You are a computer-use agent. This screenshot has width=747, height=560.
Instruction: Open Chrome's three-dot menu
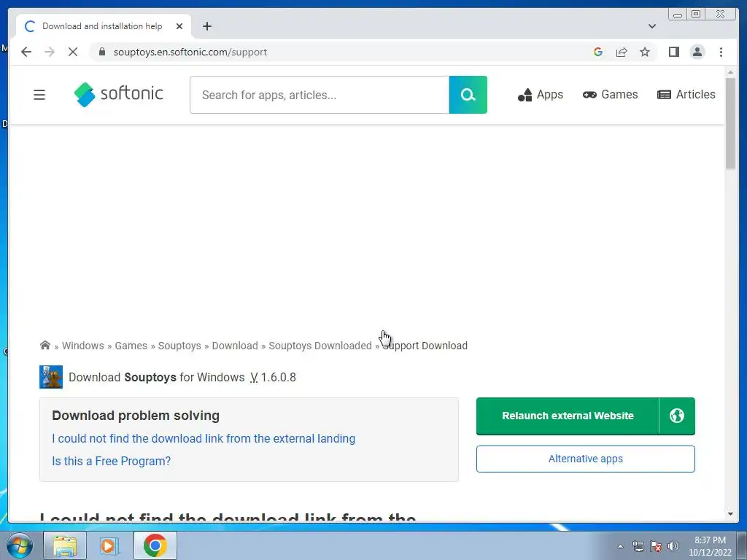pos(721,52)
